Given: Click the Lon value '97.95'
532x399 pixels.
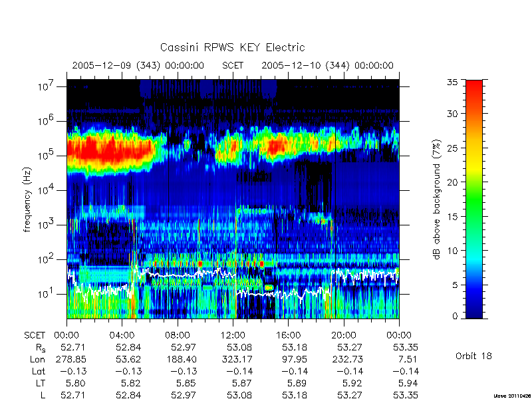Looking at the screenshot, I should tap(294, 359).
